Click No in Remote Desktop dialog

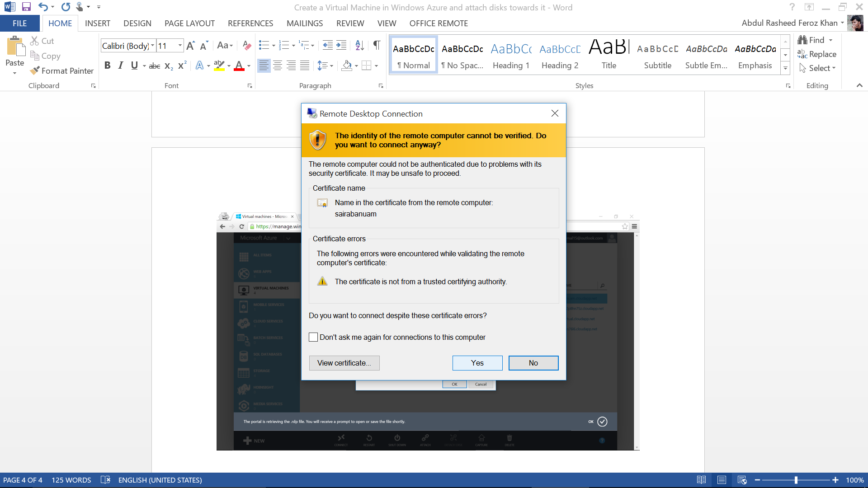533,363
